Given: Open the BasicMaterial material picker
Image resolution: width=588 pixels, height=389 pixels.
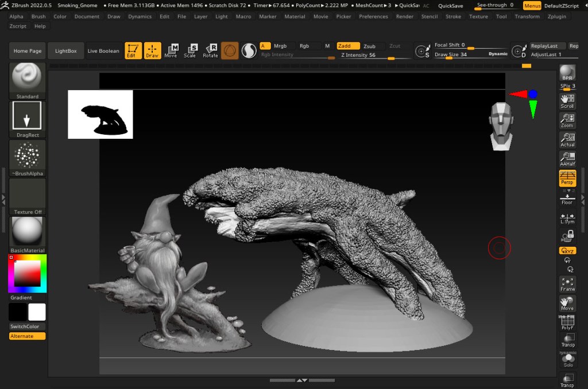Looking at the screenshot, I should (x=28, y=235).
